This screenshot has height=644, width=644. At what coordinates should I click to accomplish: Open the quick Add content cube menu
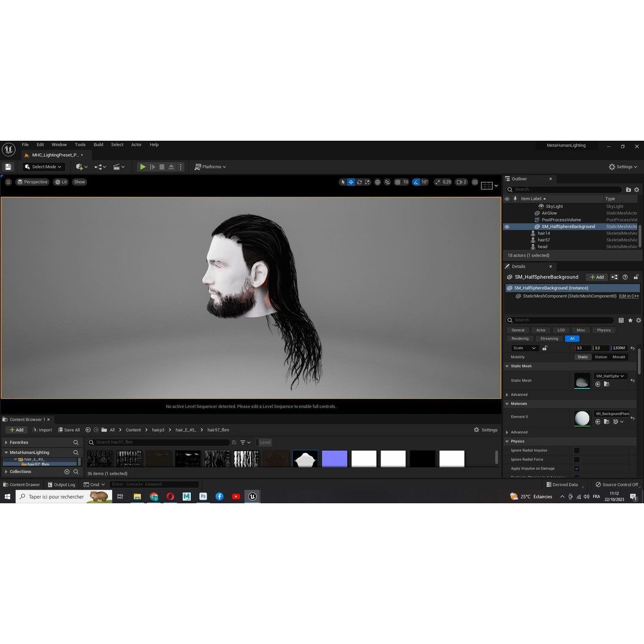[x=81, y=167]
